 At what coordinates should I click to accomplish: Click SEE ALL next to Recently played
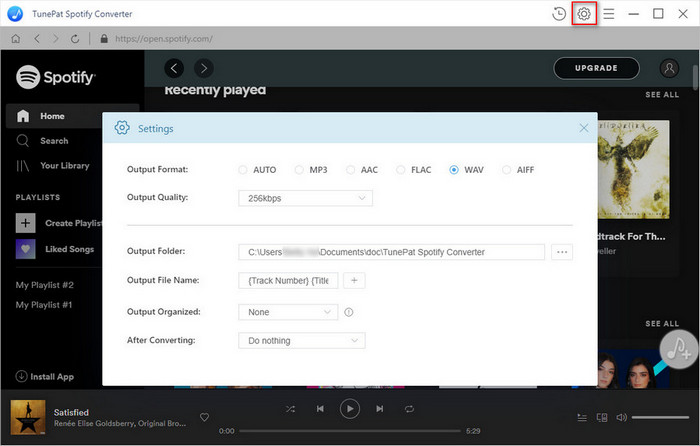pos(662,95)
